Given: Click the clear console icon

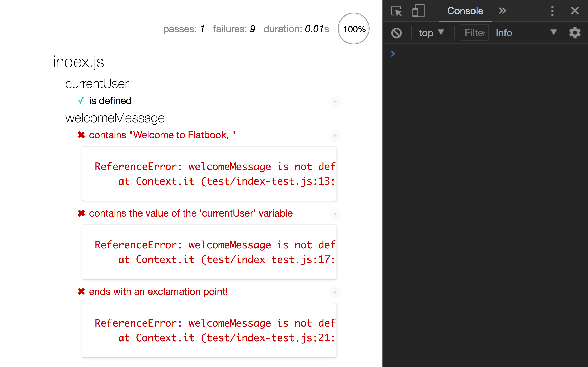Looking at the screenshot, I should coord(396,33).
